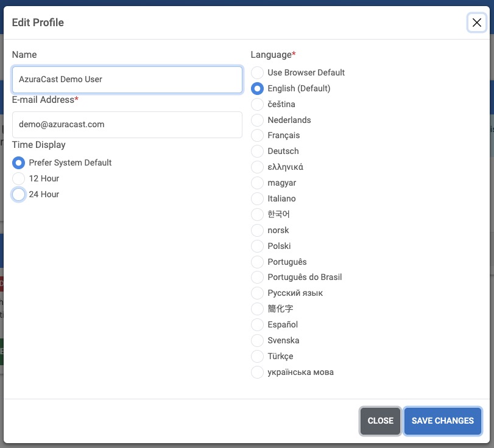
Task: Select 한국어 as the interface language
Action: 257,215
